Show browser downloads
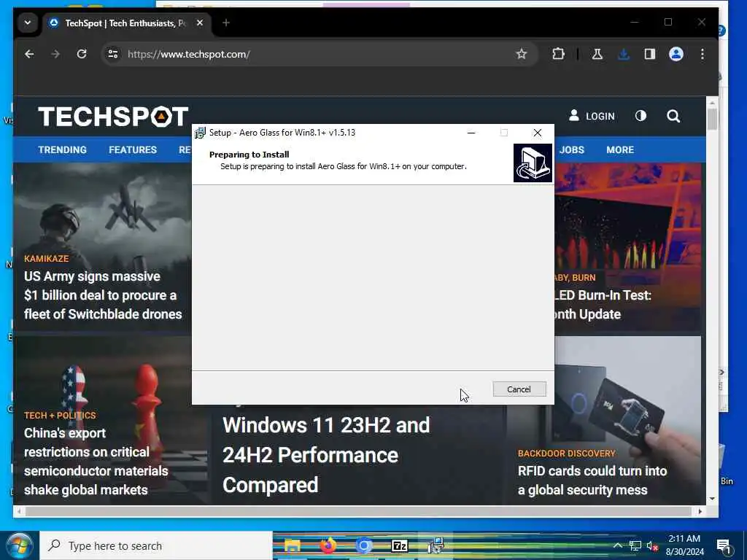The image size is (747, 560). [623, 54]
